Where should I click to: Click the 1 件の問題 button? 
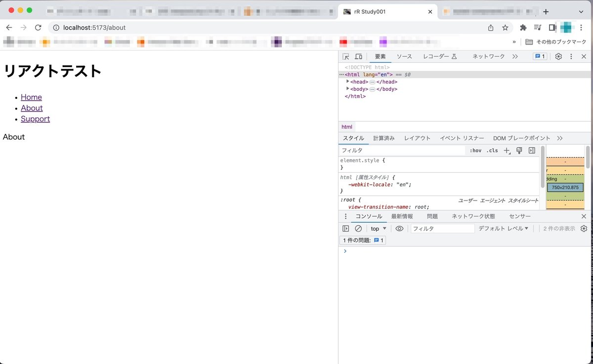(x=362, y=241)
